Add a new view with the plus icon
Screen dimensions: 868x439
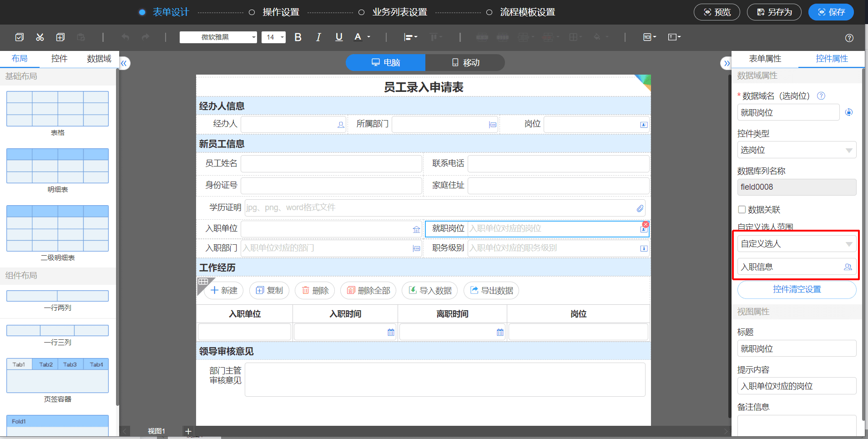click(x=188, y=431)
